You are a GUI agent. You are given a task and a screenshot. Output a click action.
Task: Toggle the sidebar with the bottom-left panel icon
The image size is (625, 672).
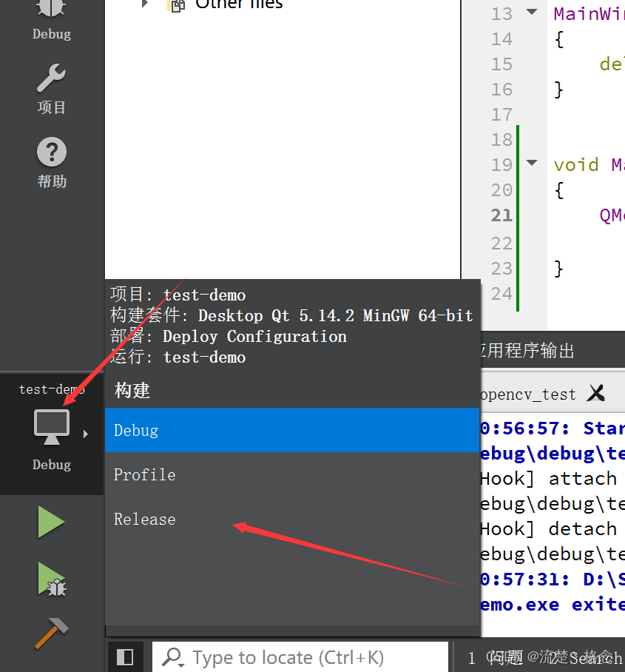click(125, 657)
